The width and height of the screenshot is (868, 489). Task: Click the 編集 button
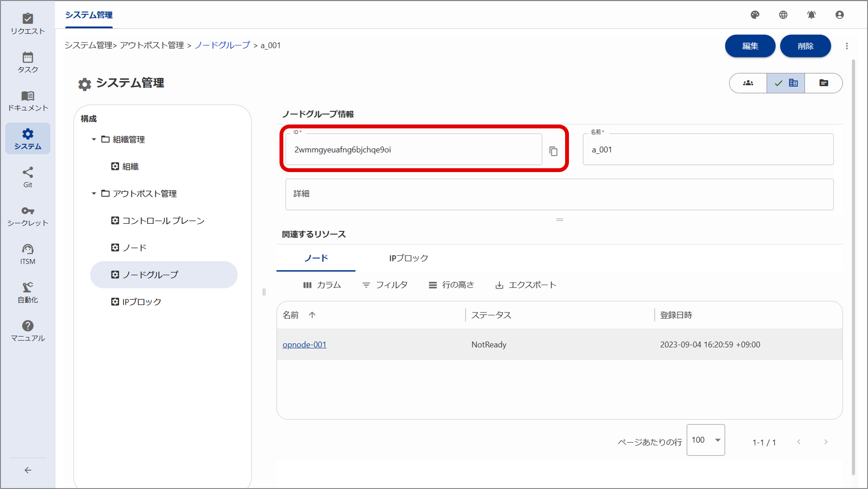pos(750,46)
